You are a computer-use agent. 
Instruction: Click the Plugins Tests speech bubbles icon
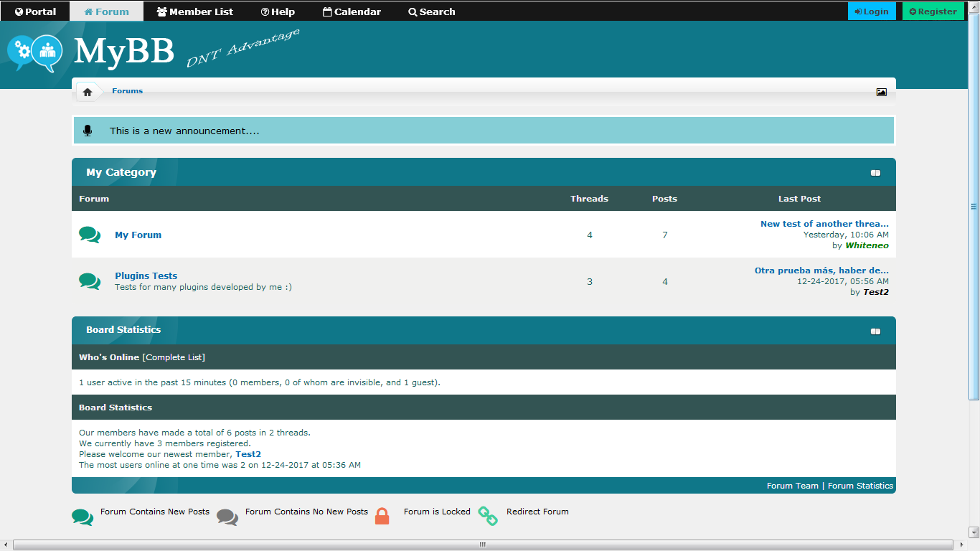90,281
